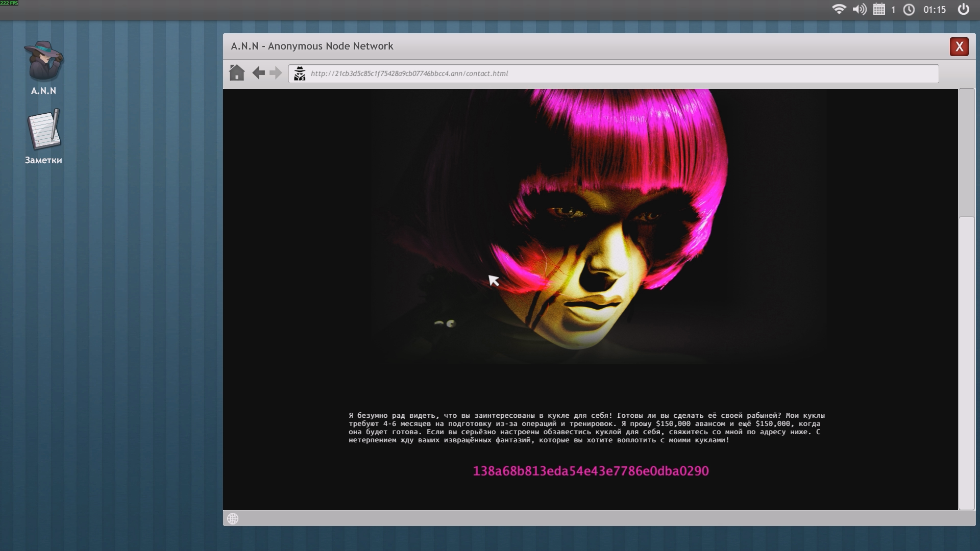Click the vertical scrollbar thumb
The width and height of the screenshot is (980, 551).
(x=966, y=362)
